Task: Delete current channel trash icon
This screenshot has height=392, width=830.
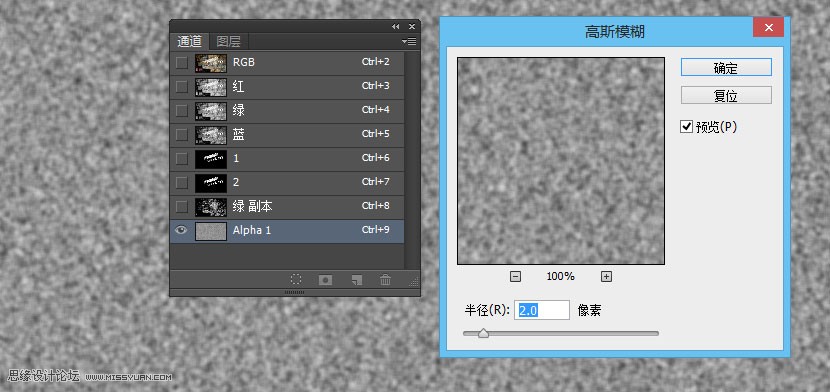Action: coord(386,280)
